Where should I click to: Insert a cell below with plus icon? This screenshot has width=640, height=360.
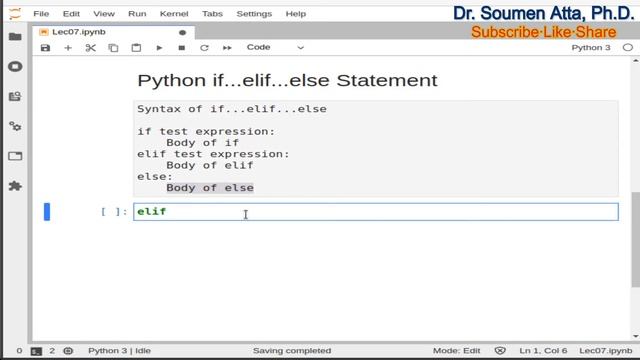coord(68,48)
